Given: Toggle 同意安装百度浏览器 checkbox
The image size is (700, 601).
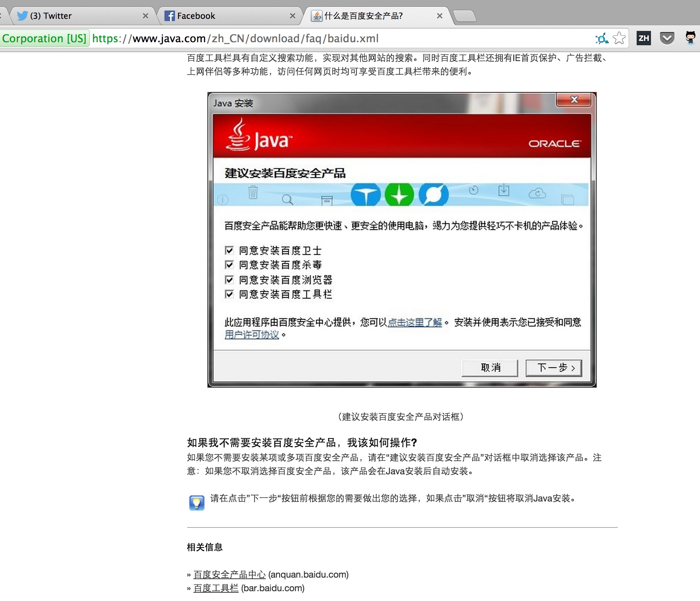Looking at the screenshot, I should click(x=229, y=280).
